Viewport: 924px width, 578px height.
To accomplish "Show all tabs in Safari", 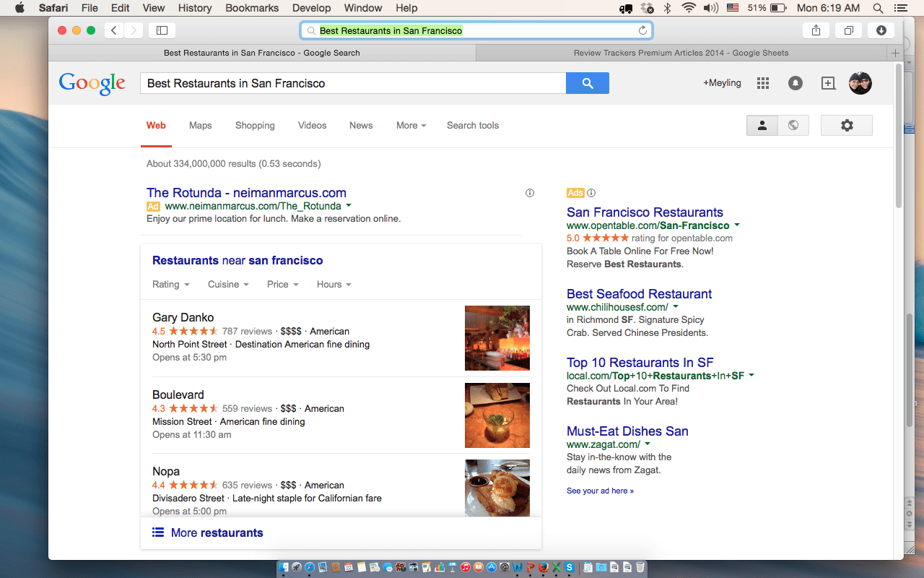I will [849, 30].
